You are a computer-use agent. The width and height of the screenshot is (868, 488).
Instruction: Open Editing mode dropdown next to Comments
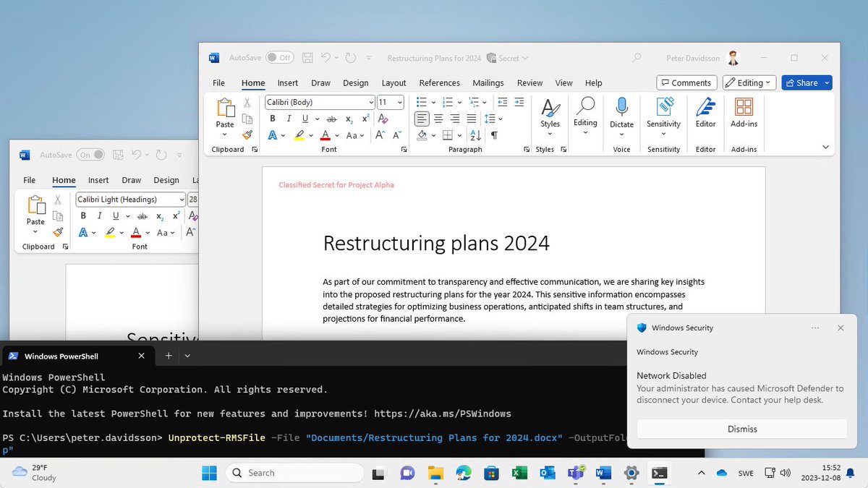pyautogui.click(x=749, y=82)
